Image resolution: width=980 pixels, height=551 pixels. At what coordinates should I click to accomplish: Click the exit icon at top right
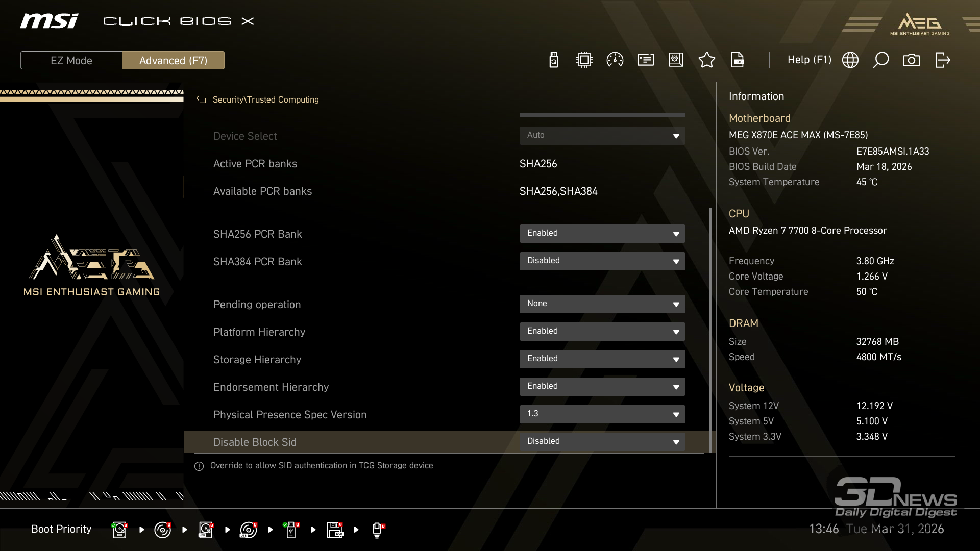point(942,60)
